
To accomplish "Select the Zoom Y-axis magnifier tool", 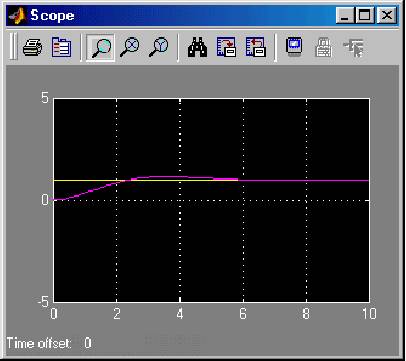I will click(x=158, y=48).
